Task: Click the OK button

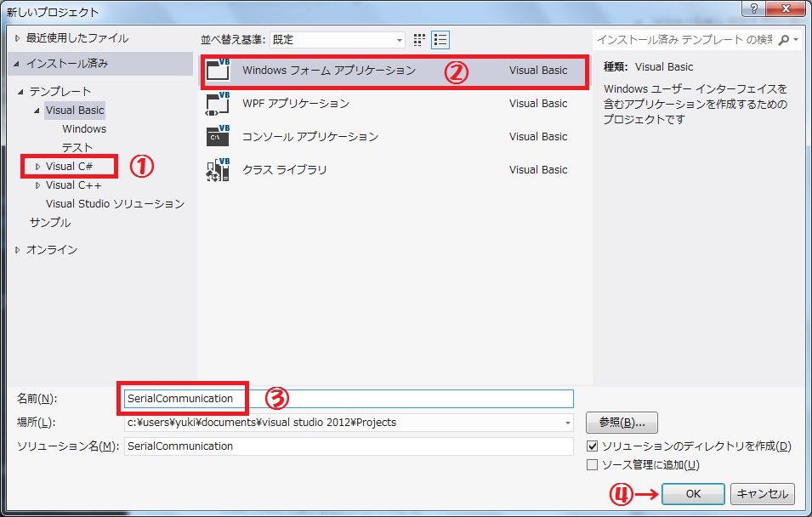Action: 693,494
